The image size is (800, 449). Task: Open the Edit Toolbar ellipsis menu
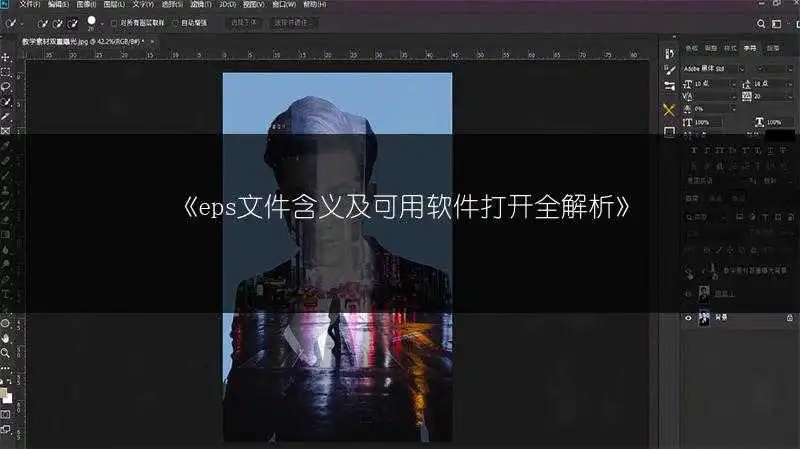[6, 367]
